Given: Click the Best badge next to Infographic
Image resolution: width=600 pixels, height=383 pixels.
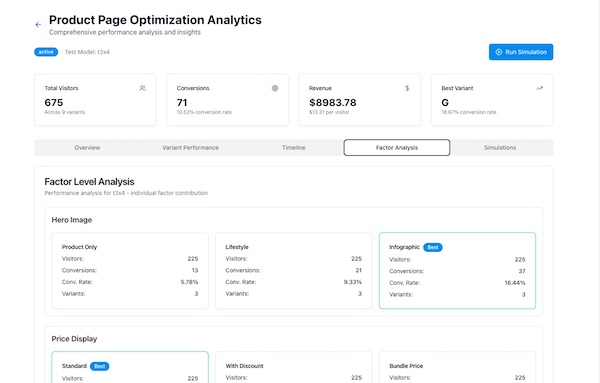Looking at the screenshot, I should coord(433,247).
